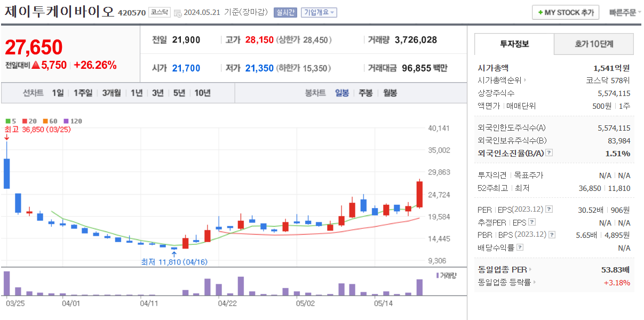Viewport: 644px width, 320px height.
Task: Open the help icon next to 배당수익률
Action: tap(520, 247)
